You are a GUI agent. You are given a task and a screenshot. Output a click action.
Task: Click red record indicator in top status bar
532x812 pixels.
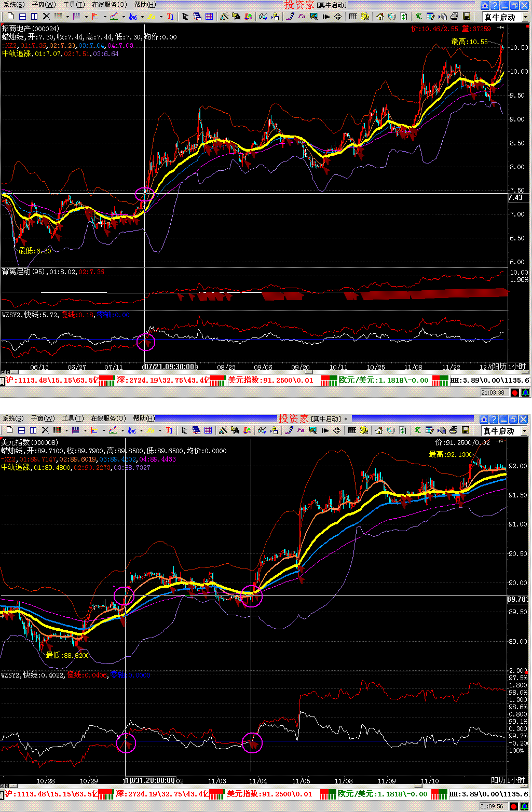515,393
